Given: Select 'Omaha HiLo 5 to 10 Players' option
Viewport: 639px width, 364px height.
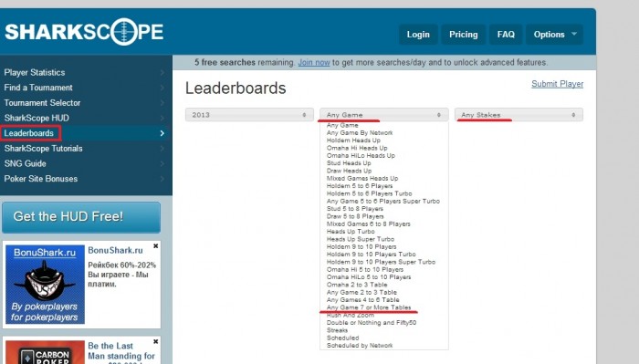Looking at the screenshot, I should click(369, 276).
